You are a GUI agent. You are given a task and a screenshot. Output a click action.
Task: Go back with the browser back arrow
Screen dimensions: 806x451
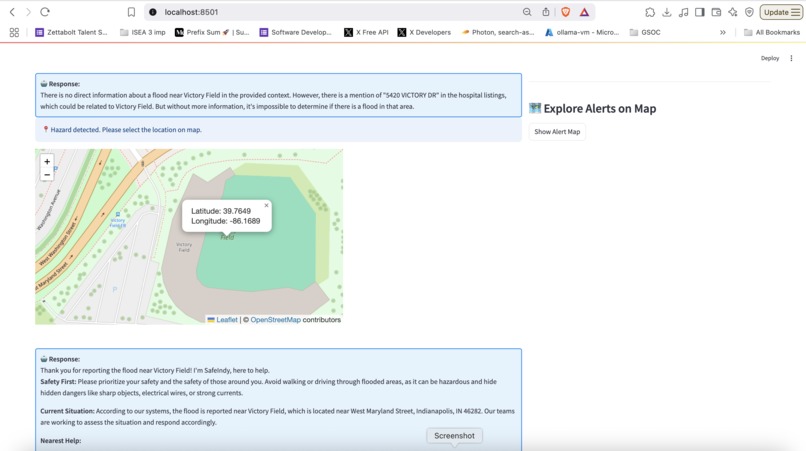[x=12, y=12]
